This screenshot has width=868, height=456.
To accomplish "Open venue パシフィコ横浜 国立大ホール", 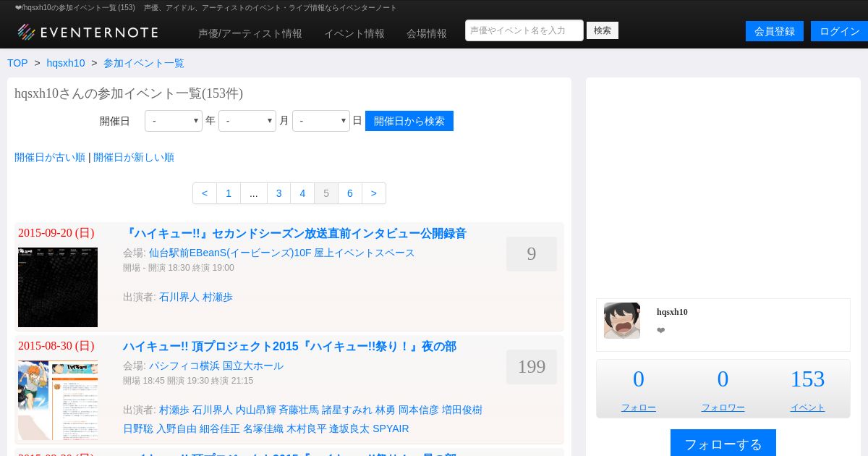I will tap(216, 366).
